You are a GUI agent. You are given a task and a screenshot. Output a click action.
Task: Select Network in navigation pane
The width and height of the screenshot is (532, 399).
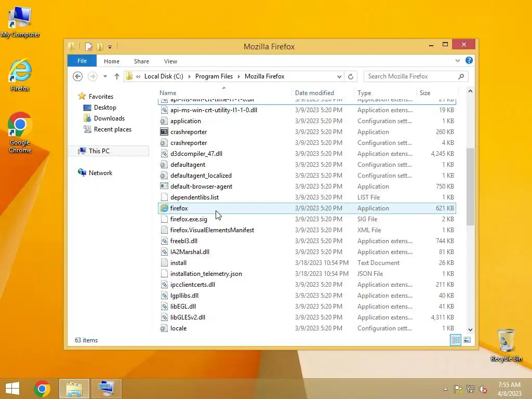click(100, 172)
